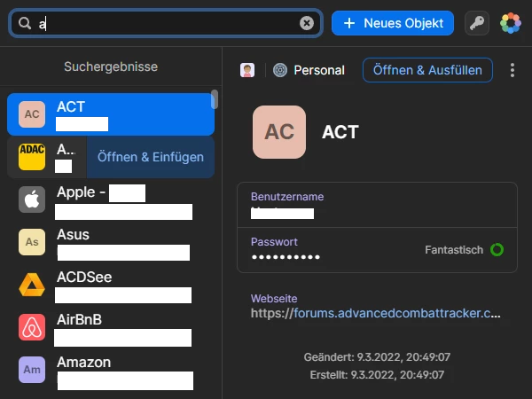
Task: Click the Neues Objekt button
Action: click(393, 23)
